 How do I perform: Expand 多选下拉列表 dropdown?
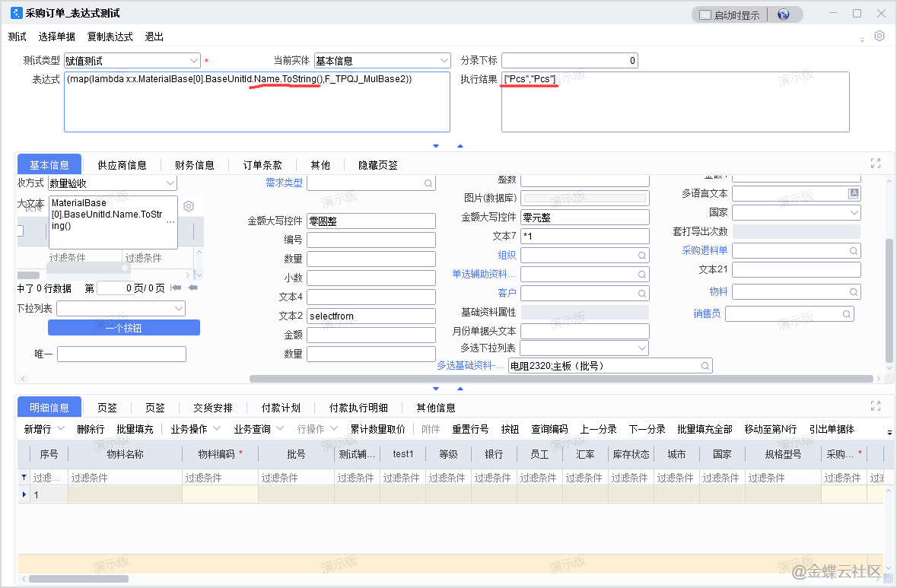coord(642,348)
